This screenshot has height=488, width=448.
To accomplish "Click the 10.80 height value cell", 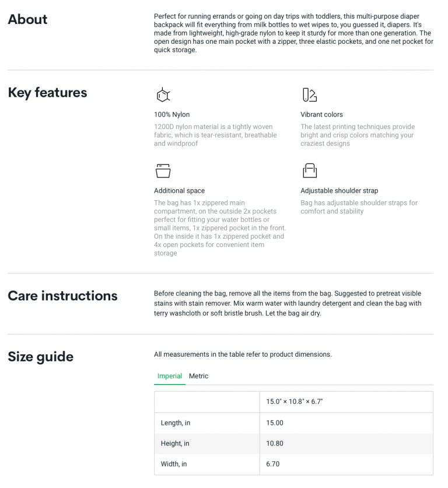I will coord(346,444).
